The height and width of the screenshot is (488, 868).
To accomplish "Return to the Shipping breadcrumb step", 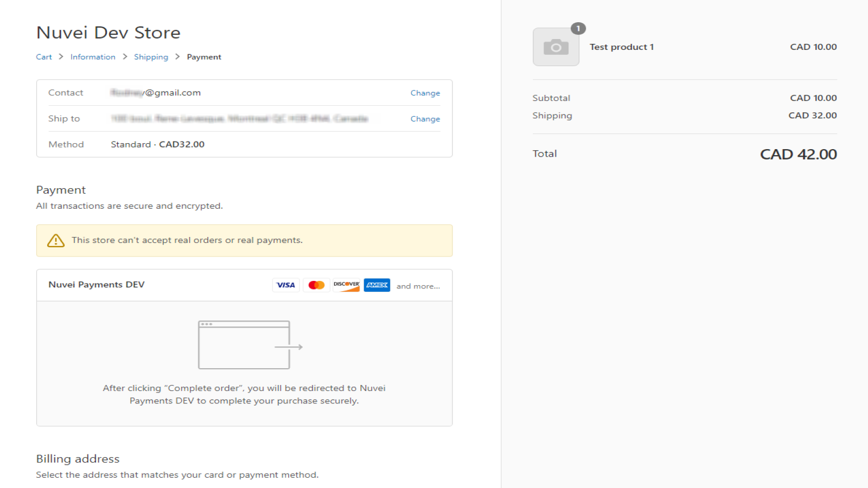I will coord(151,57).
